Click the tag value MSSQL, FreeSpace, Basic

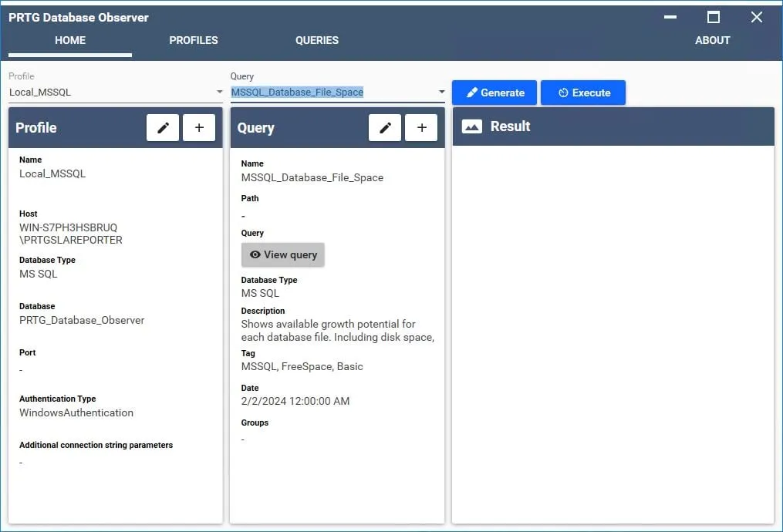pyautogui.click(x=302, y=366)
